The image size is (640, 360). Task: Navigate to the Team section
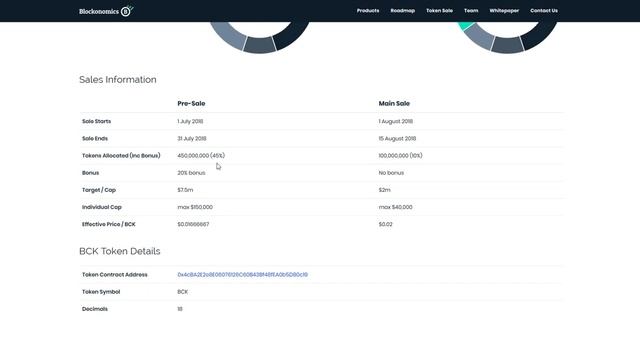(x=471, y=11)
